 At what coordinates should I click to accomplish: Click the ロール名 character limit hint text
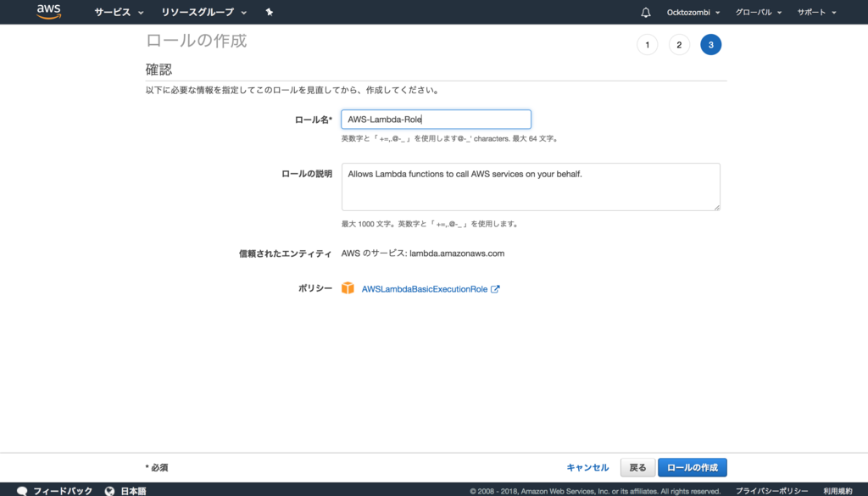tap(451, 138)
